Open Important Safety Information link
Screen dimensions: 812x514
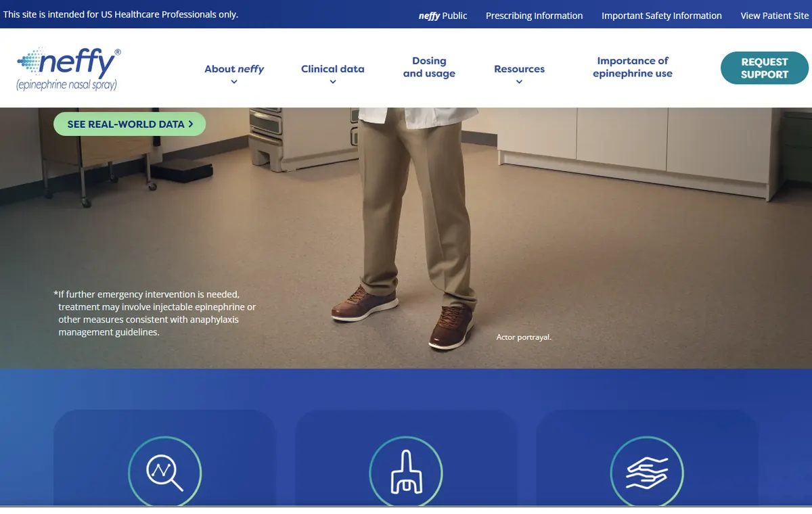pos(662,16)
